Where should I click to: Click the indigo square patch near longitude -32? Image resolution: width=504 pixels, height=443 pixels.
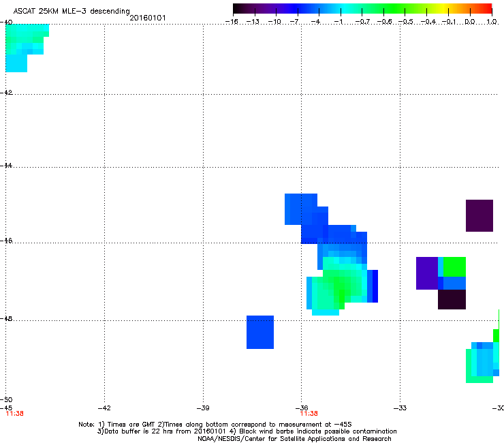coord(427,273)
